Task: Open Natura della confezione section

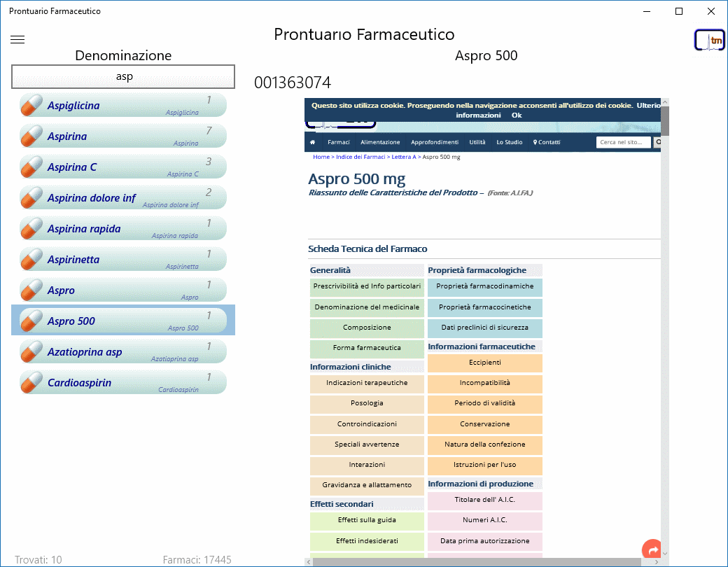Action: 484,445
